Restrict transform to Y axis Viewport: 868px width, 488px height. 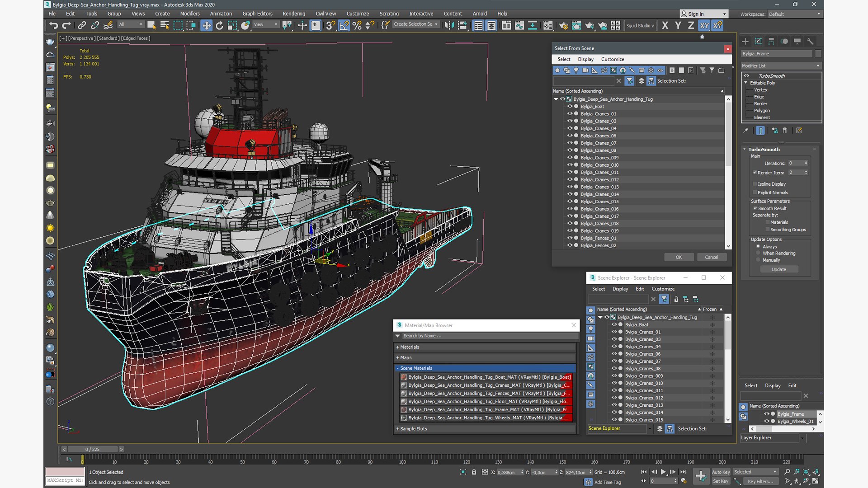pyautogui.click(x=678, y=25)
